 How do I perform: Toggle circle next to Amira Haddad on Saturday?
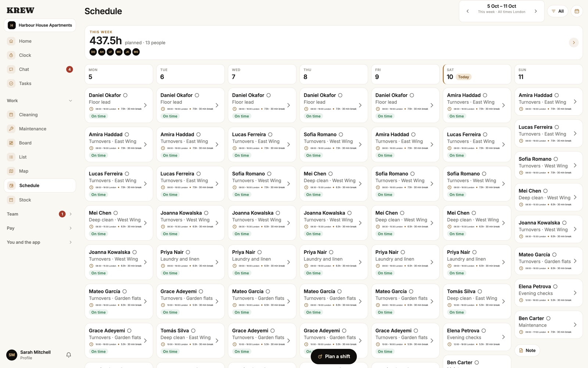tap(485, 95)
